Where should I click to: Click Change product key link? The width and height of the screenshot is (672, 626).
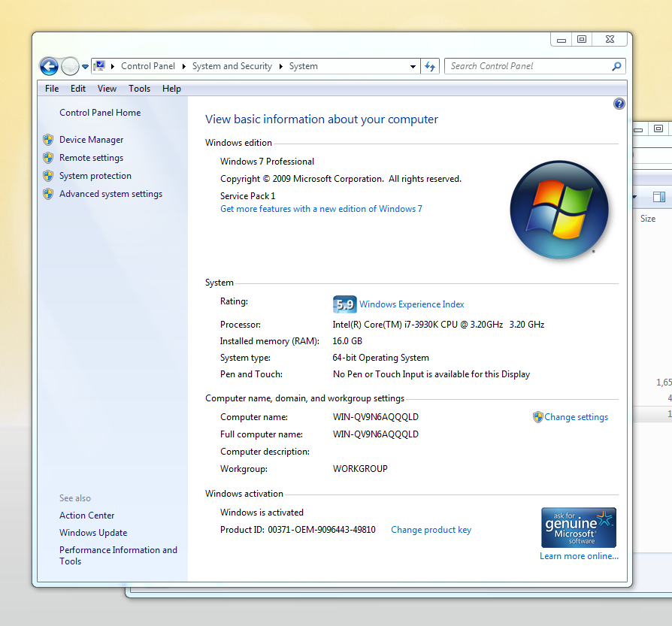click(431, 530)
